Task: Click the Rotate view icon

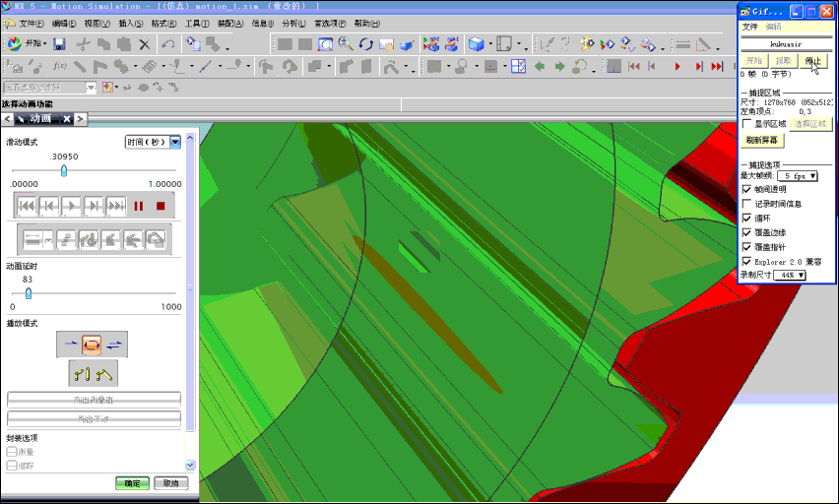Action: point(366,44)
